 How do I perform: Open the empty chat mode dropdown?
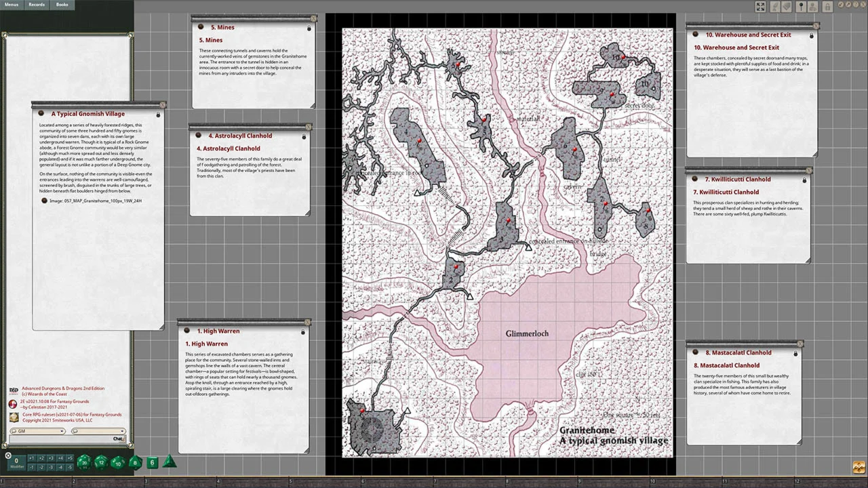point(99,431)
